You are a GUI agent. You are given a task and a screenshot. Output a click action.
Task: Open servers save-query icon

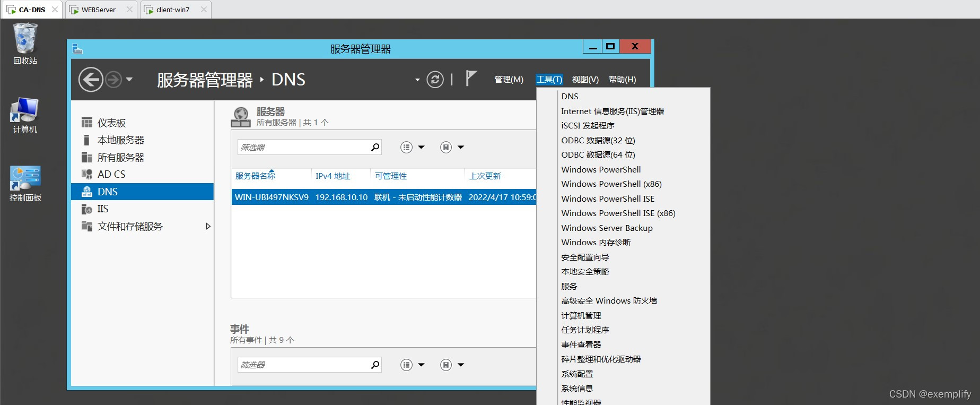[x=446, y=147]
